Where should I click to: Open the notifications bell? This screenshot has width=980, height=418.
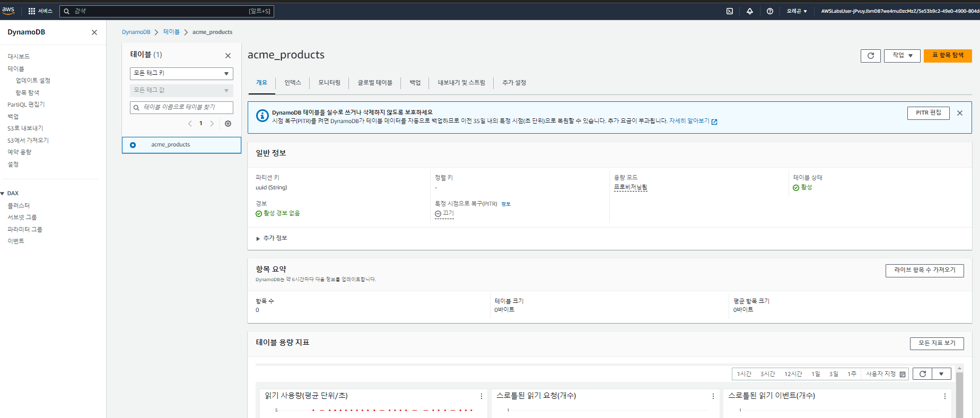coord(750,11)
